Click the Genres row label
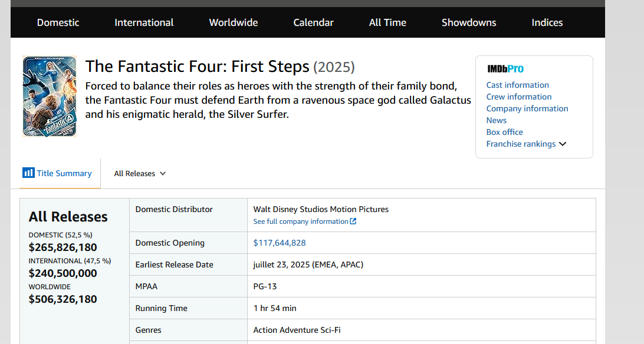 (148, 330)
